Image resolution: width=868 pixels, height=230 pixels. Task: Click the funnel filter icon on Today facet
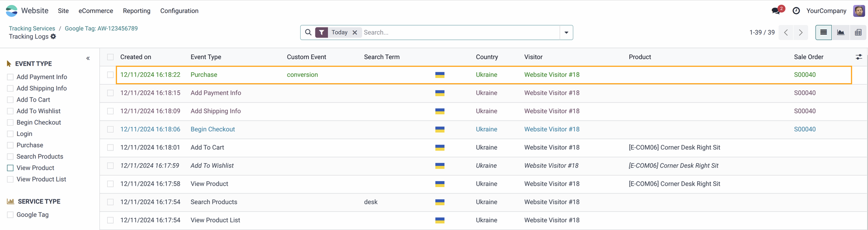(321, 33)
